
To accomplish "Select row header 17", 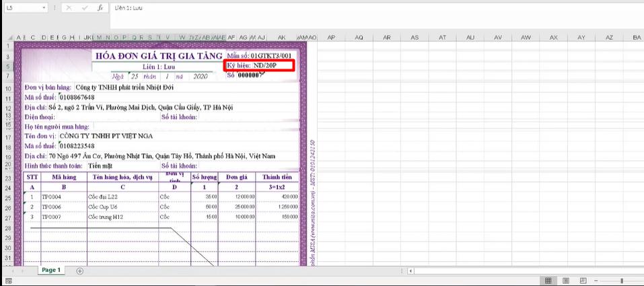I will click(7, 137).
